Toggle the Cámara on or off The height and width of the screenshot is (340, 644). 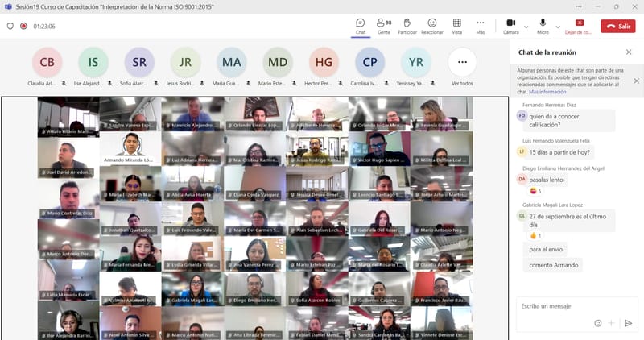tap(510, 25)
